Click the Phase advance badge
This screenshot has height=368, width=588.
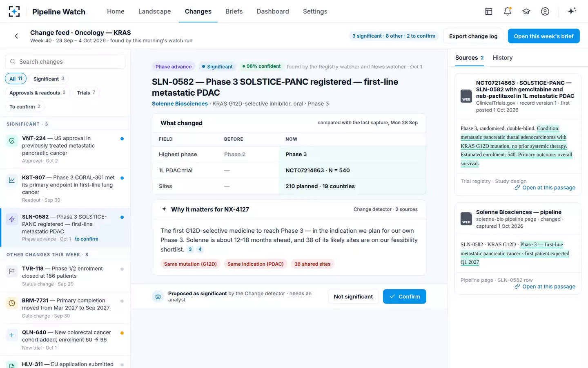click(174, 67)
